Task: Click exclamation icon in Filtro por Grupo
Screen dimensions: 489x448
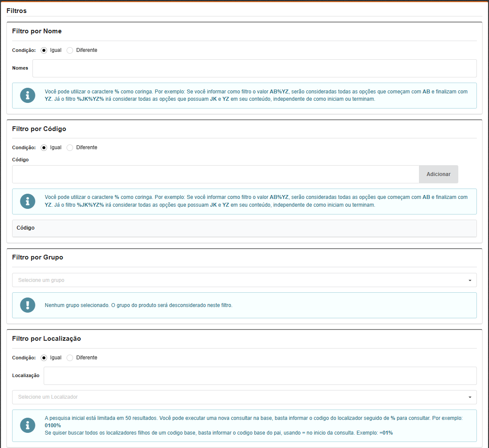Action: click(28, 305)
